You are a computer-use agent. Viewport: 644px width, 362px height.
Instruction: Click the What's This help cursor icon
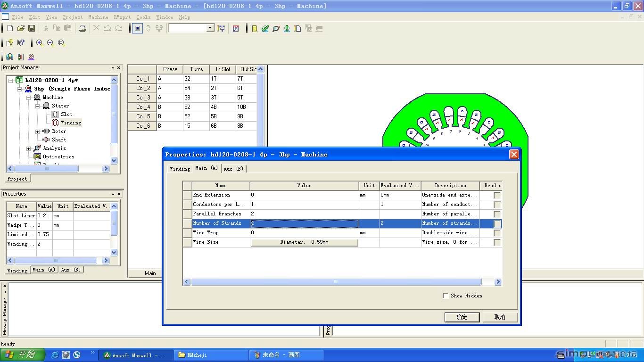pyautogui.click(x=21, y=42)
